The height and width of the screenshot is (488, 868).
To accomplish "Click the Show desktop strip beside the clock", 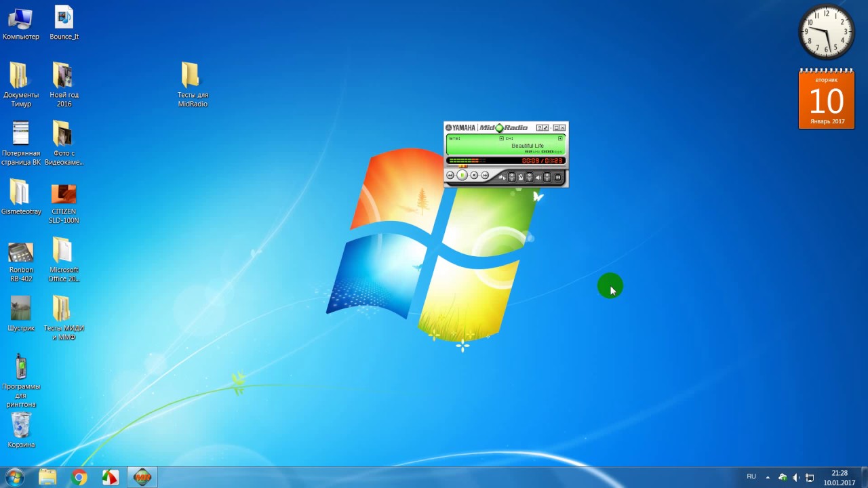I will tap(864, 477).
